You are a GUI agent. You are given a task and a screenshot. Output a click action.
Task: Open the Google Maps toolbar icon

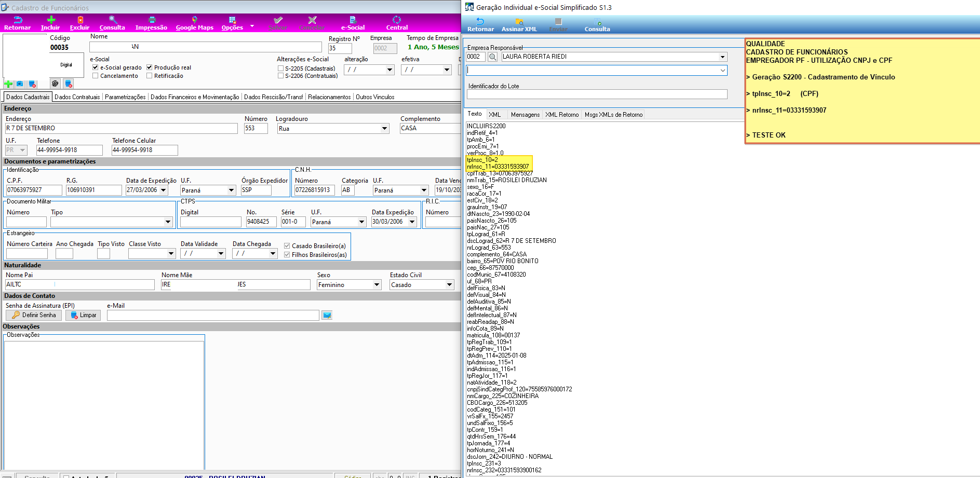tap(194, 20)
